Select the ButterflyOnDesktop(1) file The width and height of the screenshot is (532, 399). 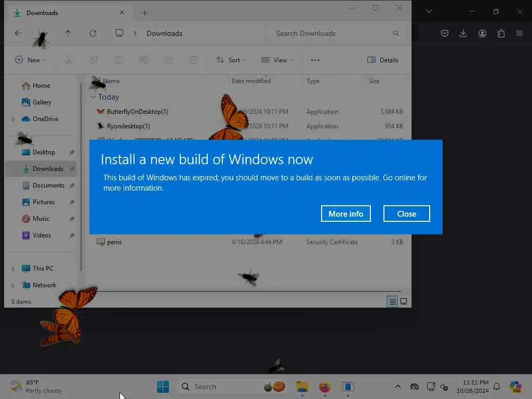tap(137, 112)
